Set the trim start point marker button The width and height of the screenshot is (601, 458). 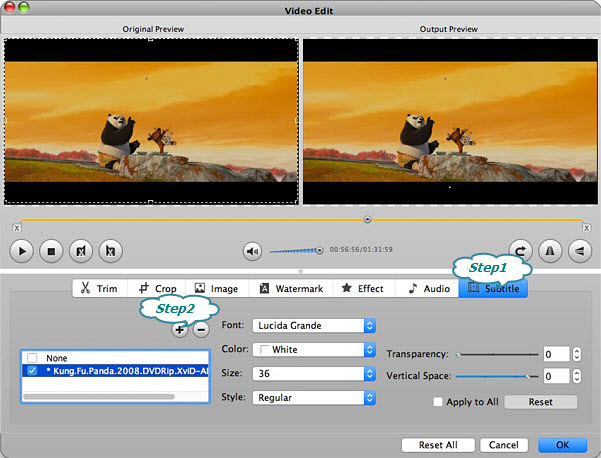(81, 251)
